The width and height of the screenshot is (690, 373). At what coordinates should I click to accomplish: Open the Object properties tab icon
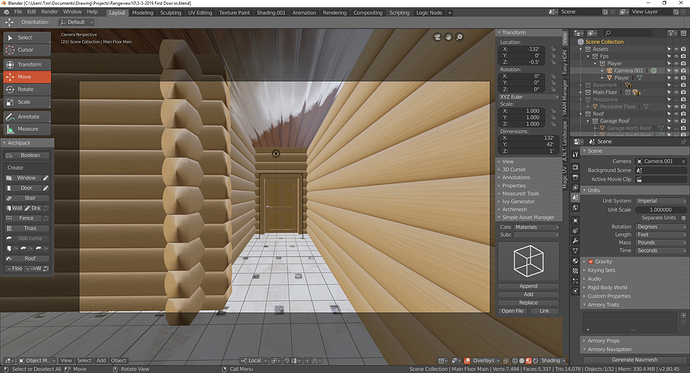[575, 220]
